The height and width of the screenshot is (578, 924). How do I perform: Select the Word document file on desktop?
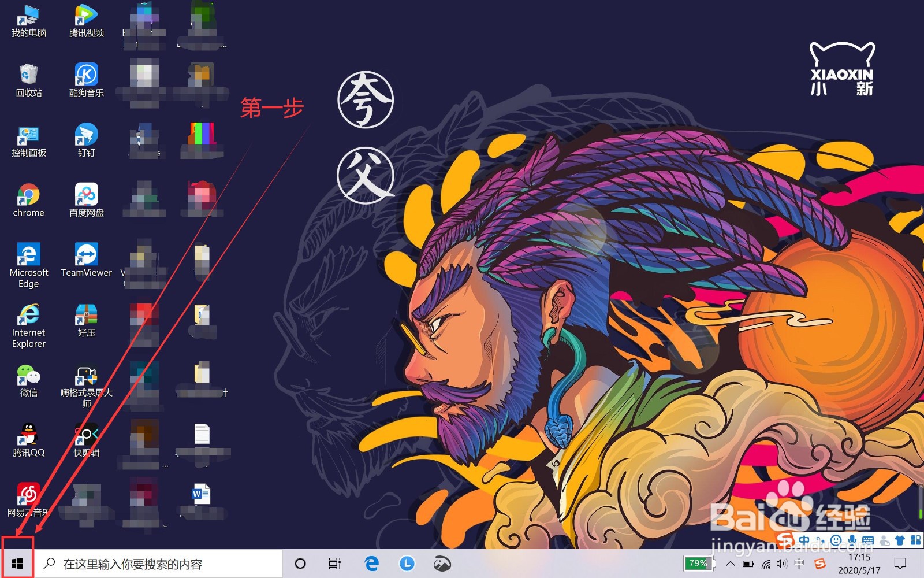coord(201,495)
